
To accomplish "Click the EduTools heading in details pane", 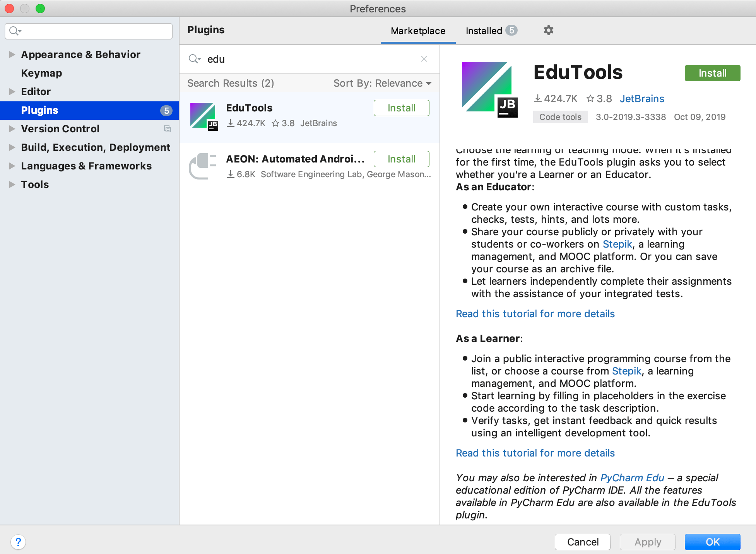I will click(x=578, y=72).
